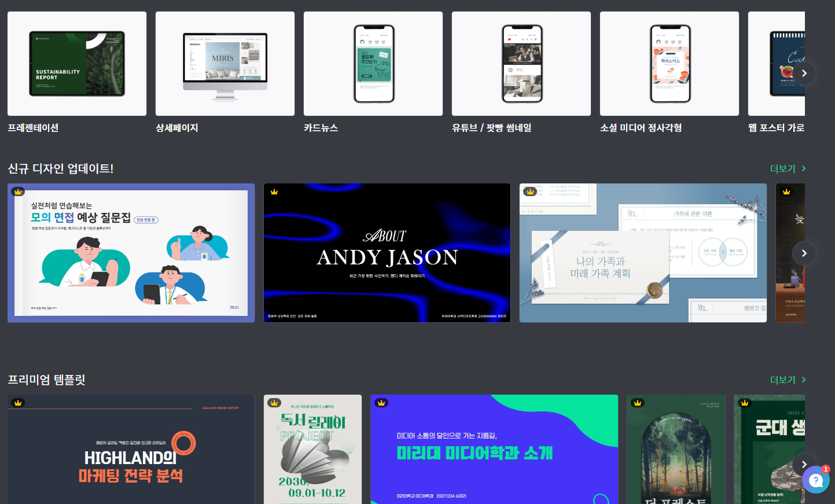
Task: Click the 프리미엄 템플릿 section heading
Action: point(46,380)
